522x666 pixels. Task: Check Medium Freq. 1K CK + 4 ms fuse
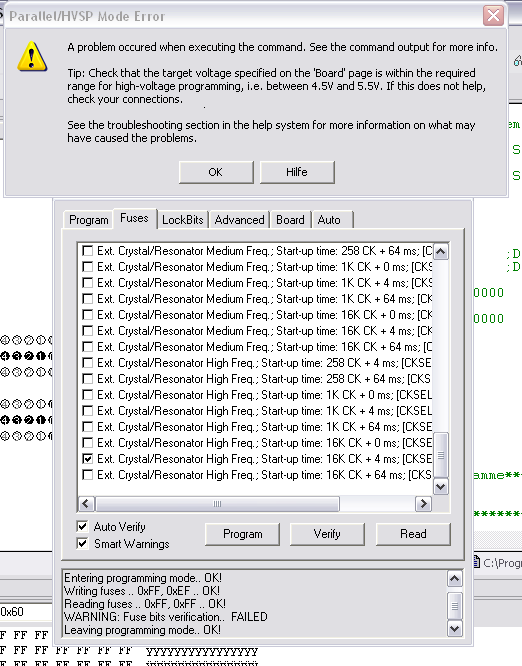(87, 282)
